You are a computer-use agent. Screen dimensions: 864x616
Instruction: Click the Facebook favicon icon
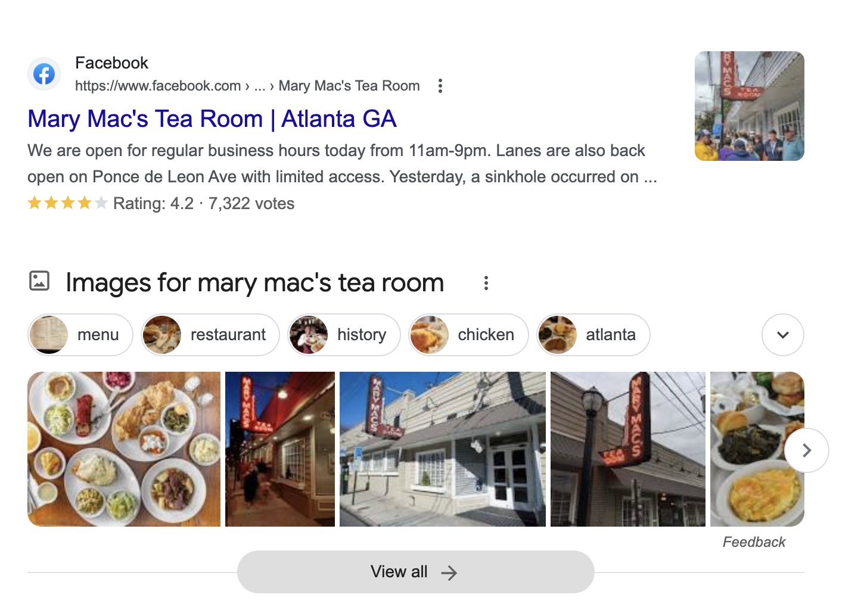(44, 74)
